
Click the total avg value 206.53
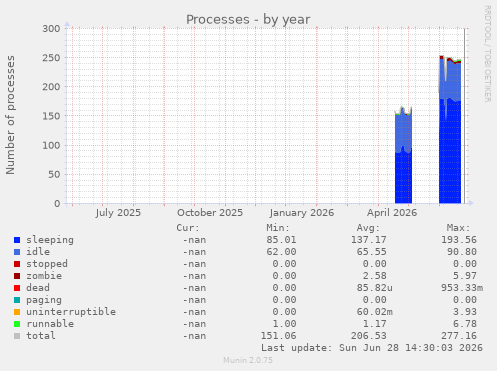coord(369,336)
